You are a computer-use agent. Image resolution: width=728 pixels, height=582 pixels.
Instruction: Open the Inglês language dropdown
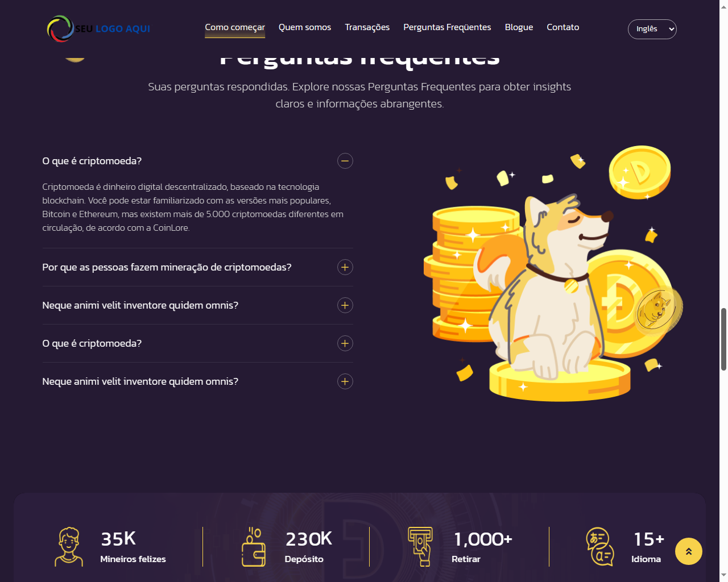652,29
